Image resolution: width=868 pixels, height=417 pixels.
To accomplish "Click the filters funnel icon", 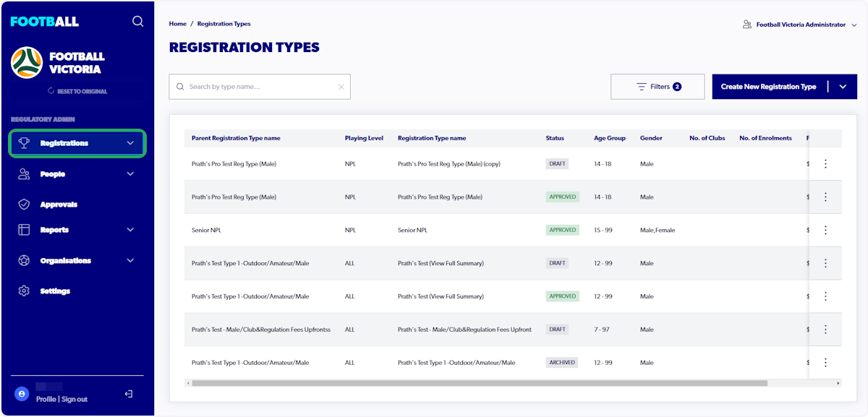I will click(641, 87).
